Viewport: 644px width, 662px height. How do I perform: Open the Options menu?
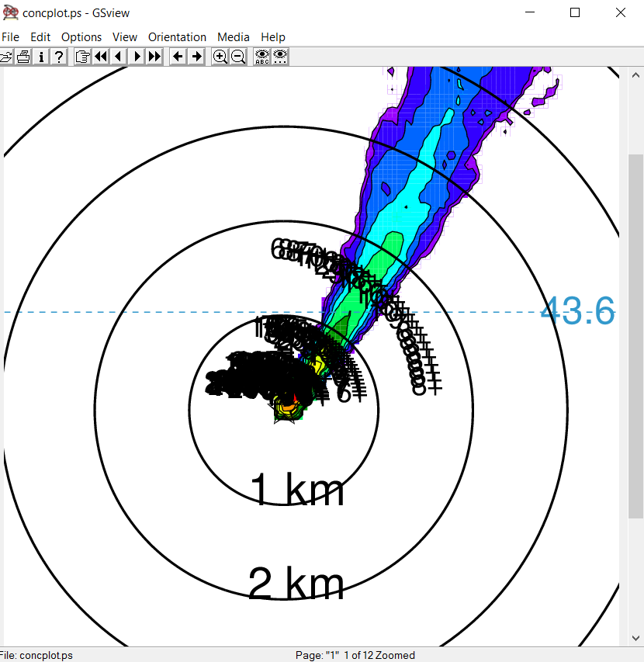pos(81,37)
